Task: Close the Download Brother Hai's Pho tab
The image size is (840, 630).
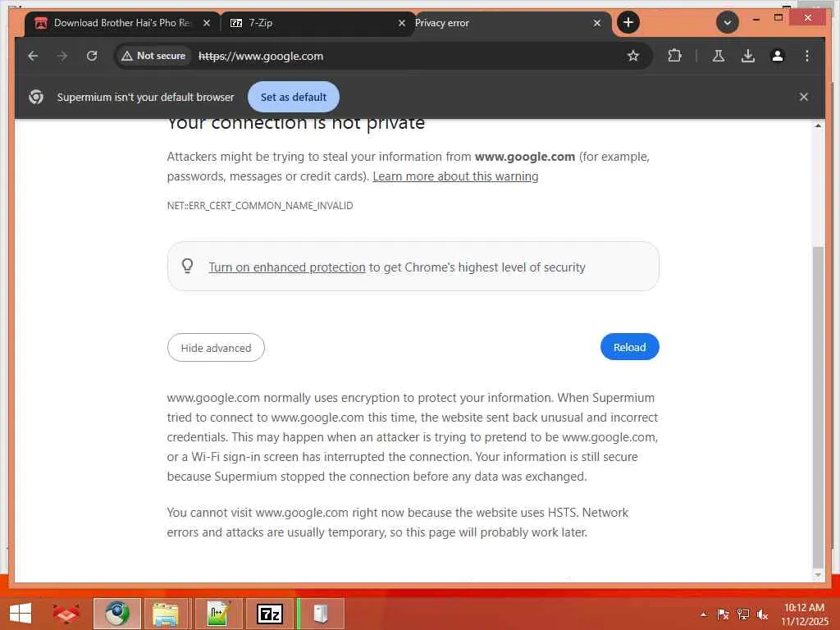Action: 206,23
